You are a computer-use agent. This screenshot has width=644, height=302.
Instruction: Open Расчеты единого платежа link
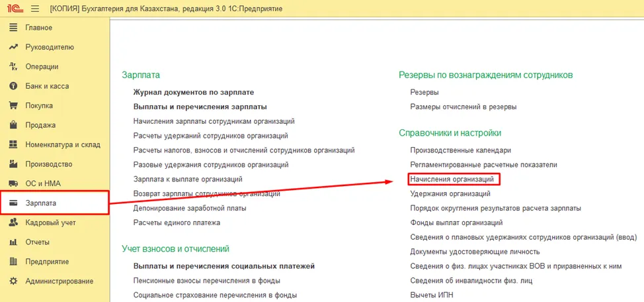(x=177, y=223)
